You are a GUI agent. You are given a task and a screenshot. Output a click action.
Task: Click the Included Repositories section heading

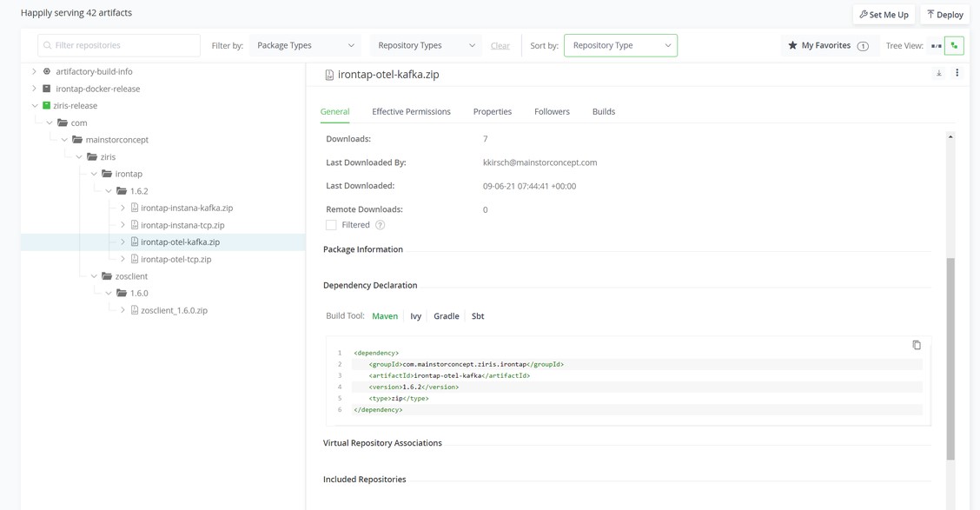pos(364,480)
